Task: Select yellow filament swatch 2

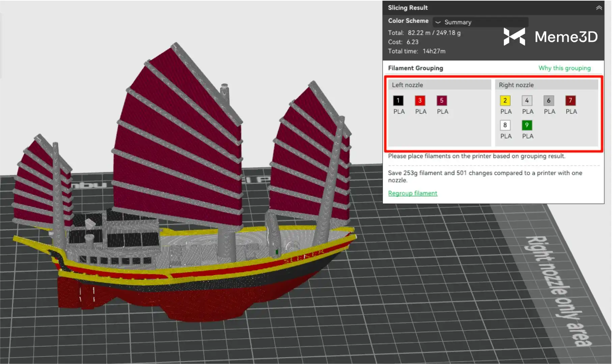Action: click(x=505, y=100)
